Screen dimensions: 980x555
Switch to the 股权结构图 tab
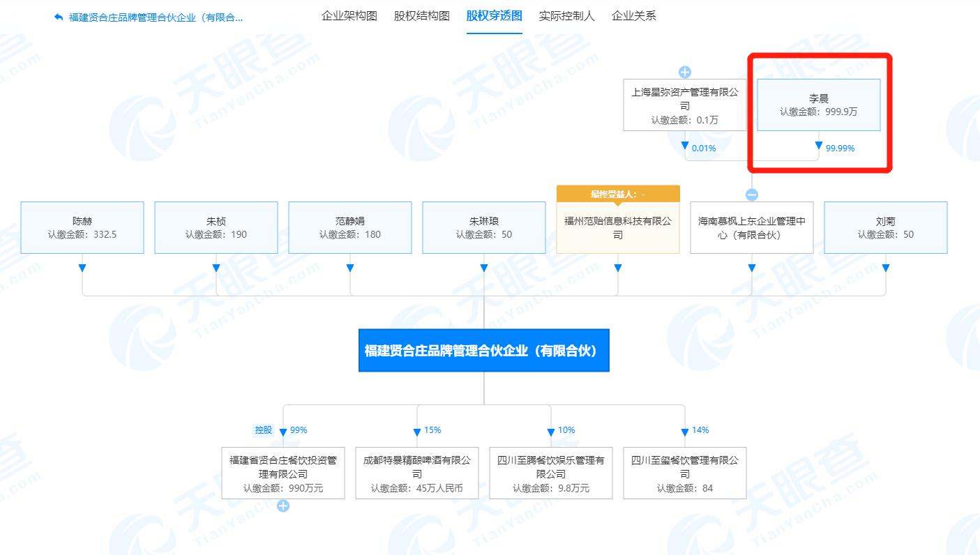tap(422, 16)
